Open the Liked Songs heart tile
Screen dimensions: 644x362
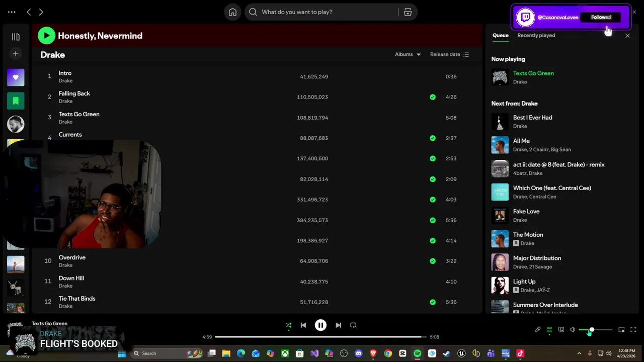16,77
